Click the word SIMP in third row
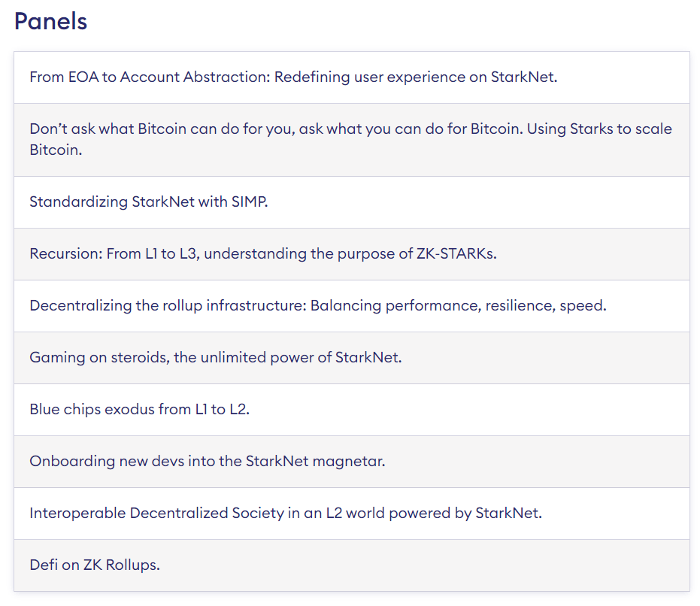The width and height of the screenshot is (700, 606). pyautogui.click(x=250, y=201)
